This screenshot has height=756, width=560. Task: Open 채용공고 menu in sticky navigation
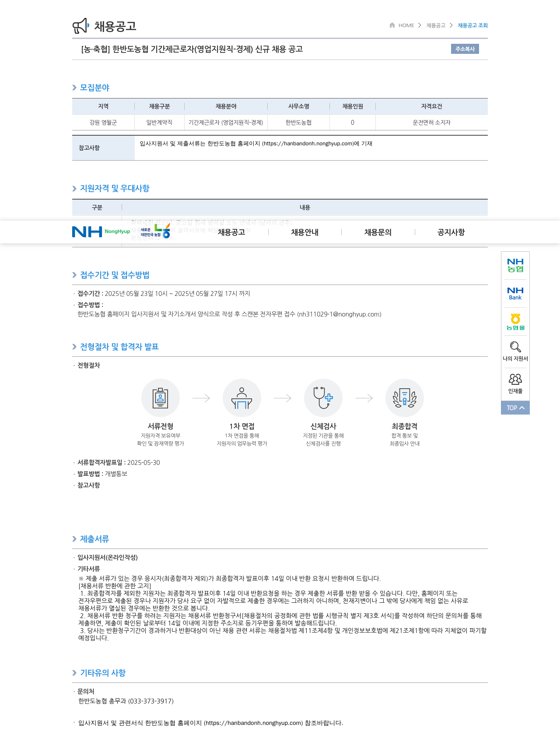(x=231, y=232)
